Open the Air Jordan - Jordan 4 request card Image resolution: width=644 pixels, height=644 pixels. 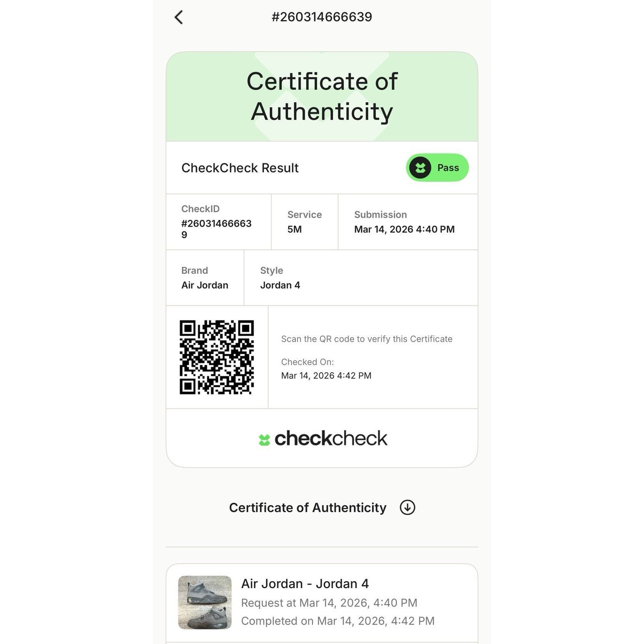[322, 603]
